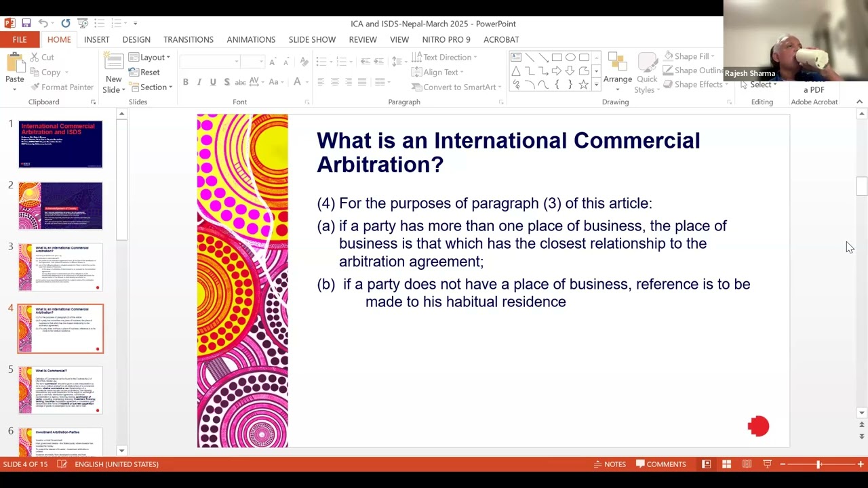Viewport: 868px width, 488px height.
Task: Switch to the ANIMATIONS tab
Action: tap(251, 39)
